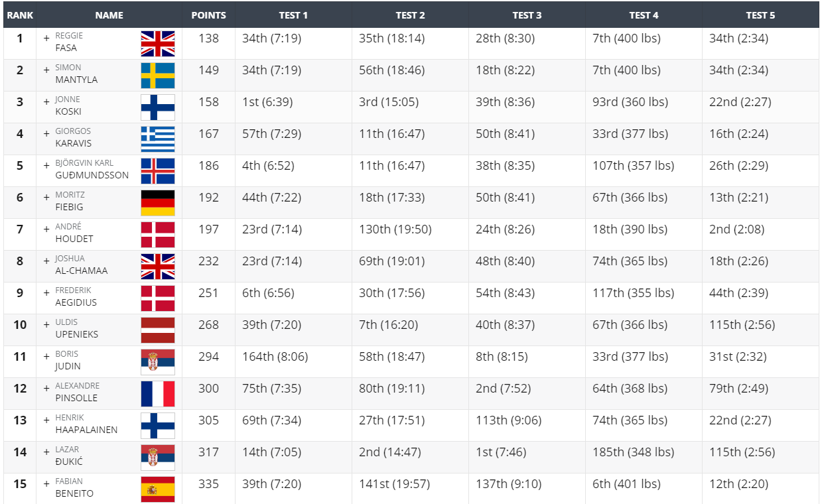Click the Swedish flag beside Simon Mantyla
This screenshot has height=504, width=822.
point(158,76)
